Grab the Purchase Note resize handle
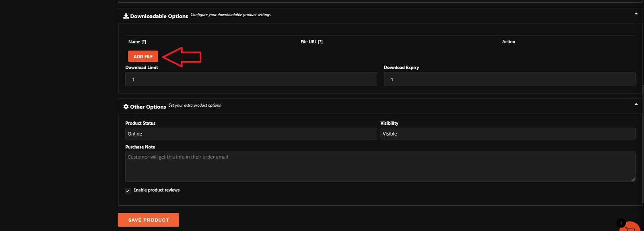This screenshot has width=644, height=231. click(x=633, y=179)
